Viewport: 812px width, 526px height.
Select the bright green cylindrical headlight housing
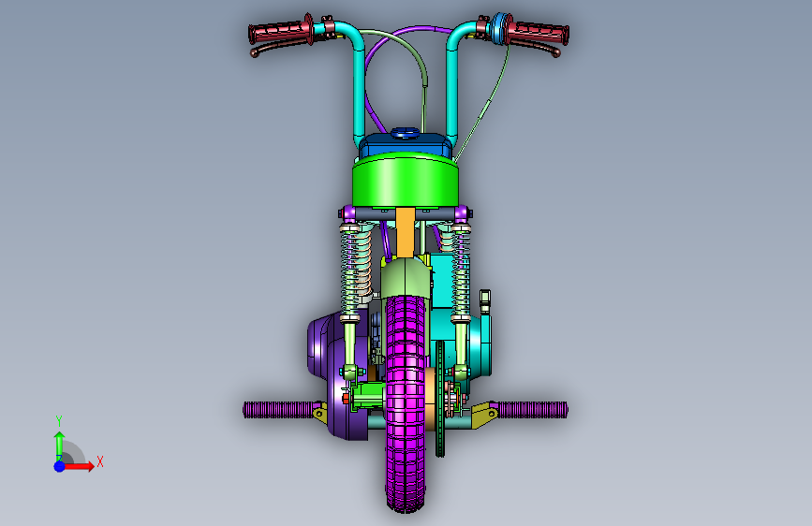click(406, 182)
